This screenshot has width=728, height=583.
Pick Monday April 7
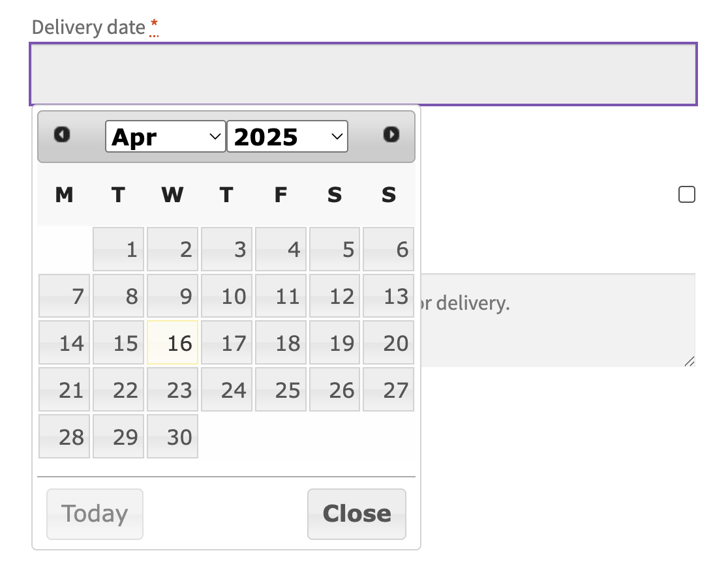point(65,296)
